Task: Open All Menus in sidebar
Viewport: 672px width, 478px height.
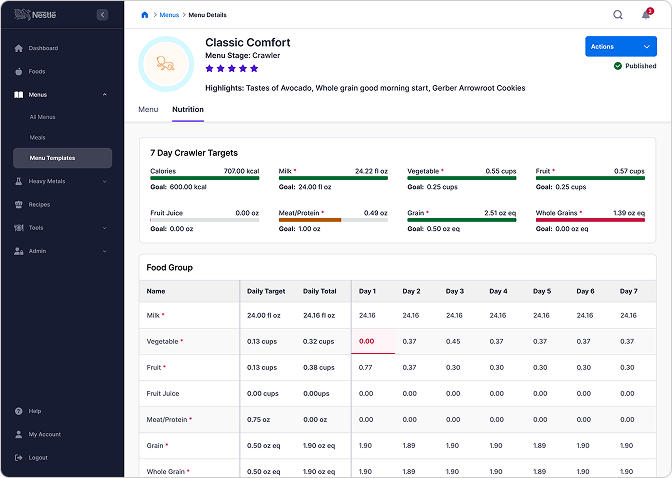Action: (42, 117)
